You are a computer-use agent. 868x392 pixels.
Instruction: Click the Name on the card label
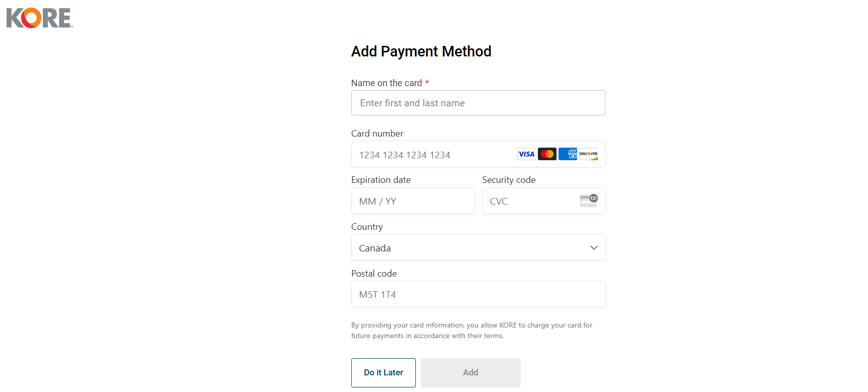387,83
